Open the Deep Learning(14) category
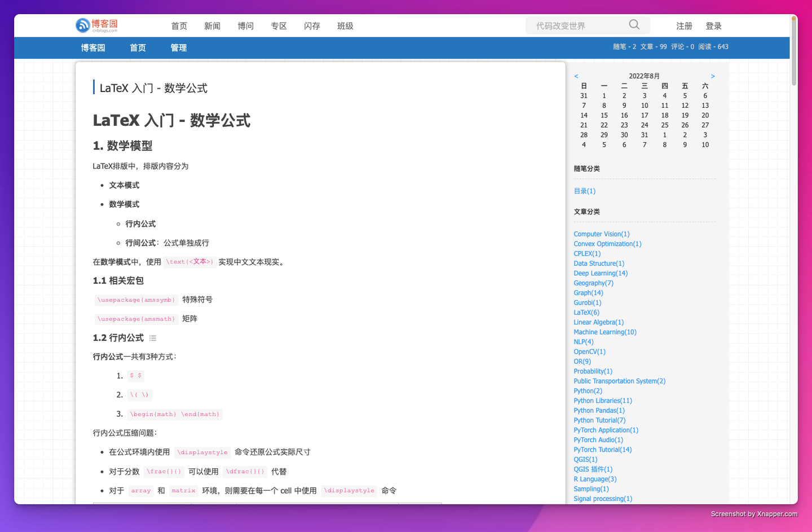812x532 pixels. 601,273
